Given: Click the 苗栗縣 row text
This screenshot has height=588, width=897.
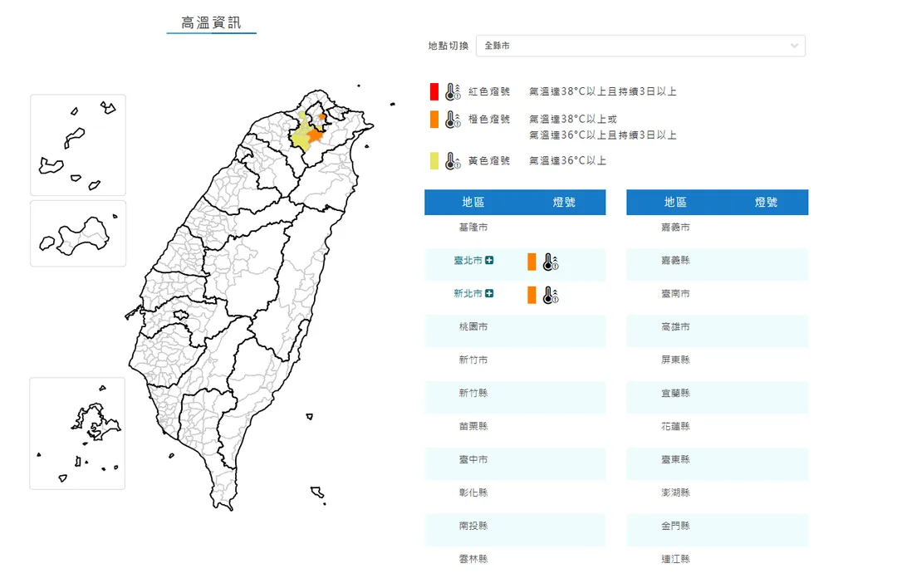Looking at the screenshot, I should click(x=473, y=426).
